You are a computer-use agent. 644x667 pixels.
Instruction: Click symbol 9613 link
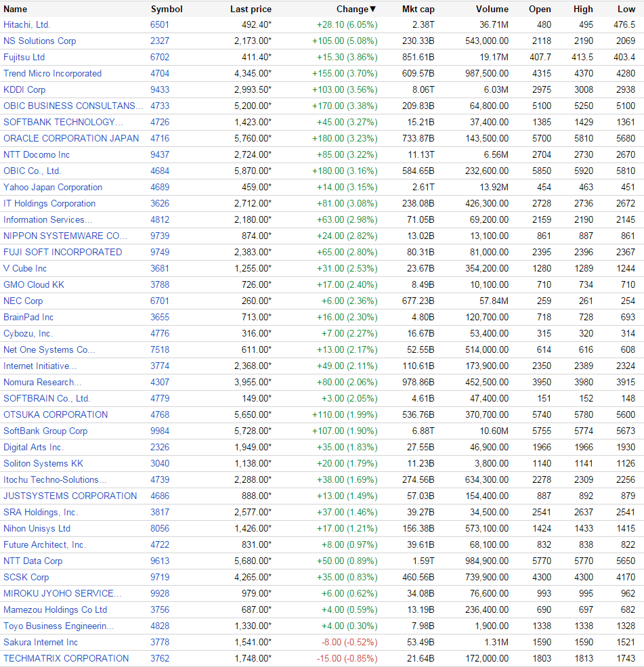160,561
